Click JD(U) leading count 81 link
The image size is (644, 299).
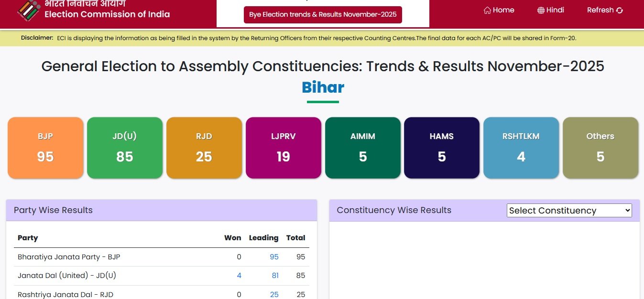click(x=275, y=276)
